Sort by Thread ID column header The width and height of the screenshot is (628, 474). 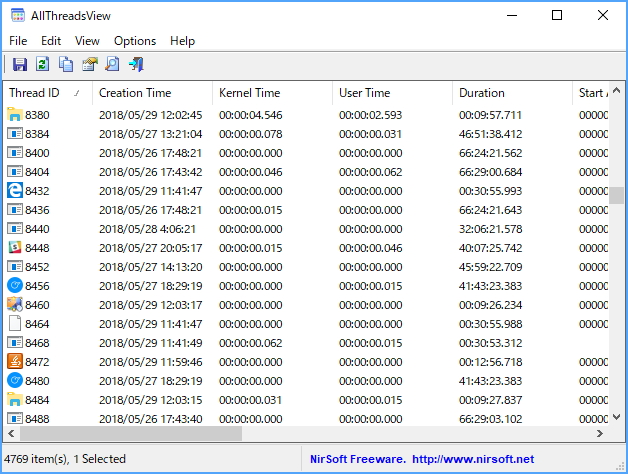(x=48, y=93)
